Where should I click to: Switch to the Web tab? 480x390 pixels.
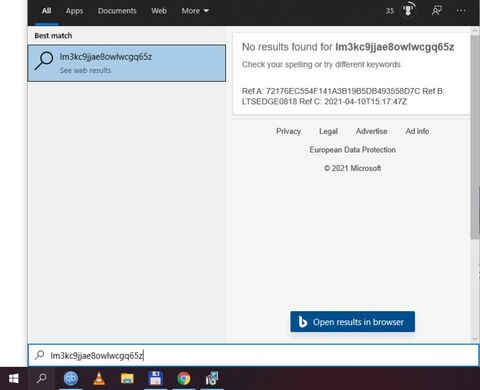pos(159,11)
